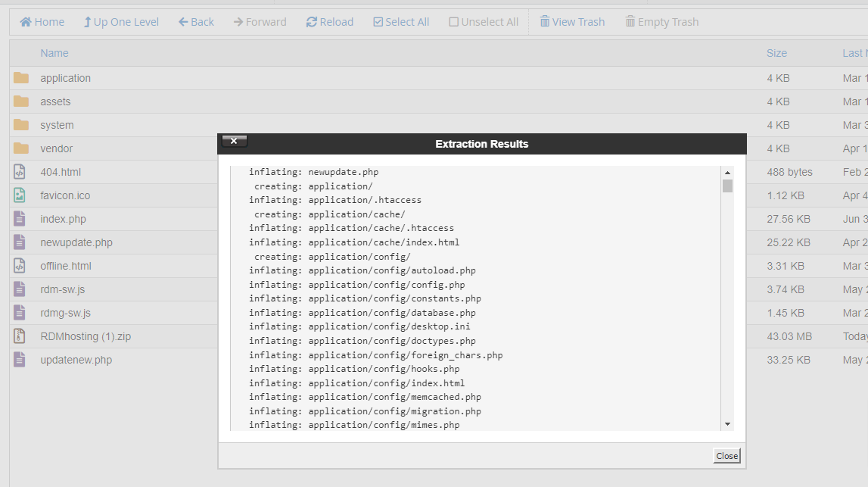Reload the file list
Image resolution: width=868 pixels, height=487 pixels.
pyautogui.click(x=329, y=22)
